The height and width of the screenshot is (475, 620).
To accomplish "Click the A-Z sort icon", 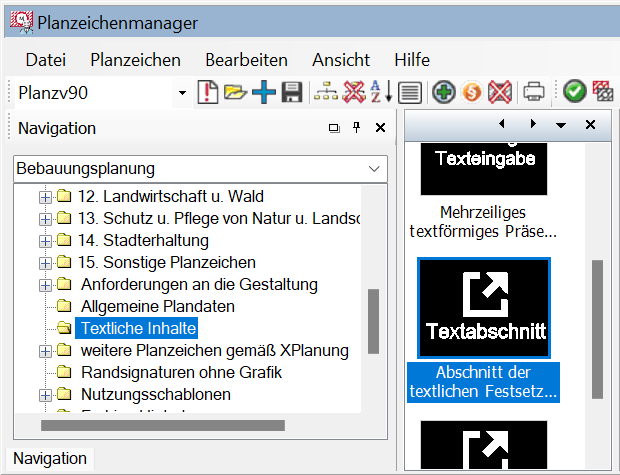I will coord(381,93).
